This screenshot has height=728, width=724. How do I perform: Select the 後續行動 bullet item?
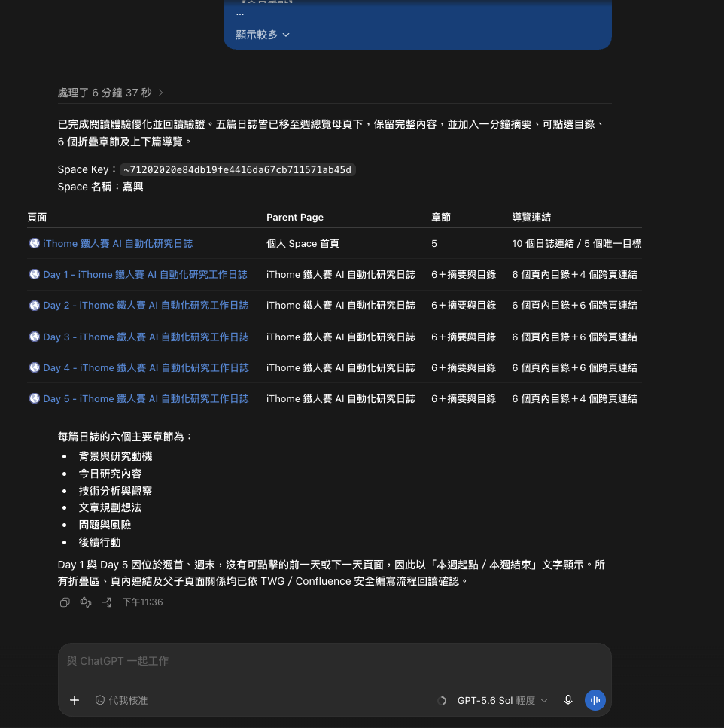[100, 542]
